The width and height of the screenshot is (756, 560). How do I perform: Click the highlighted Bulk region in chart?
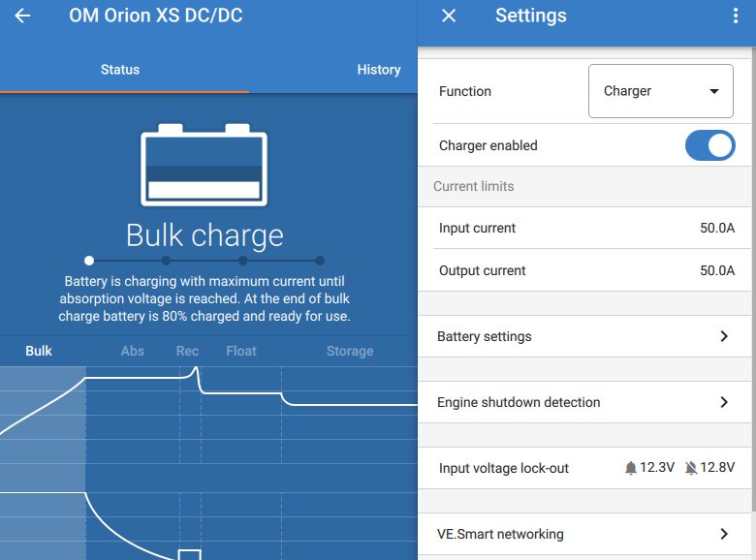43,463
